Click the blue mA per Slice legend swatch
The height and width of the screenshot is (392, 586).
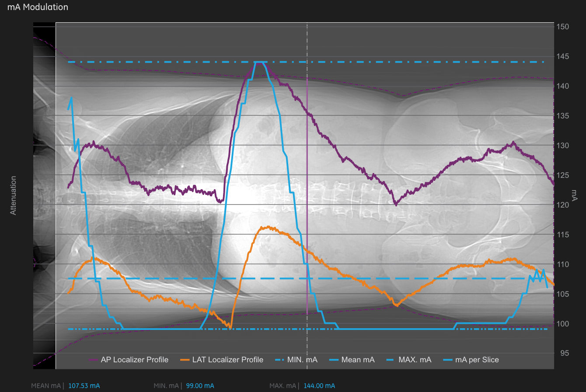click(448, 360)
